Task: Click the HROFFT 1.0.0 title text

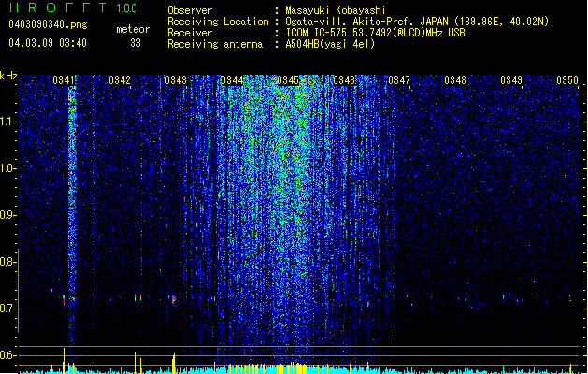Action: (73, 7)
